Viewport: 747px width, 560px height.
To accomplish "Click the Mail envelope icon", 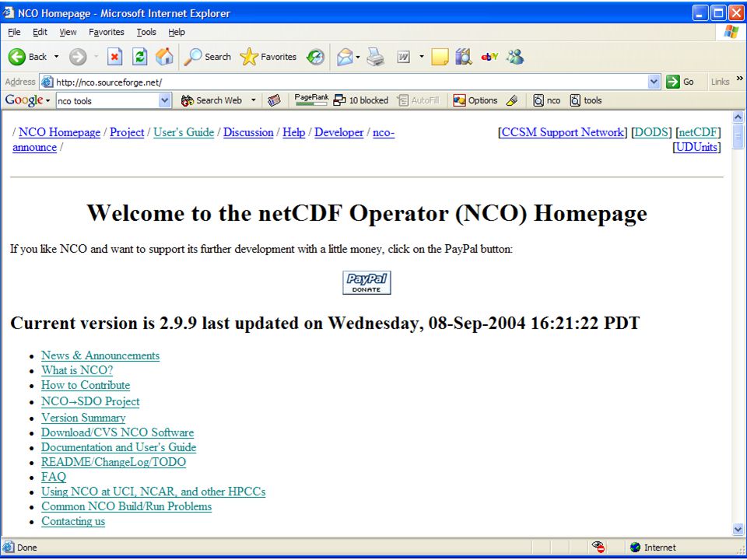I will tap(345, 58).
